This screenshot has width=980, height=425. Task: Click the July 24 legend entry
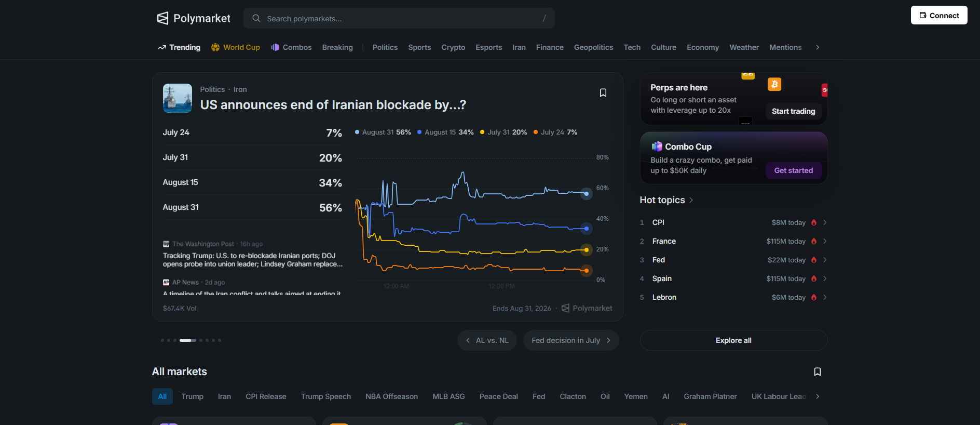point(555,132)
